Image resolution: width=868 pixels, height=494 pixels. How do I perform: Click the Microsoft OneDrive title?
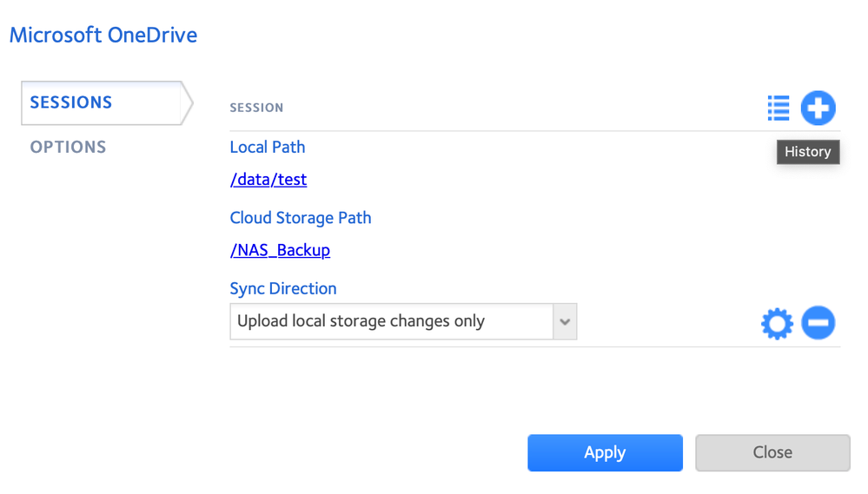(x=103, y=35)
